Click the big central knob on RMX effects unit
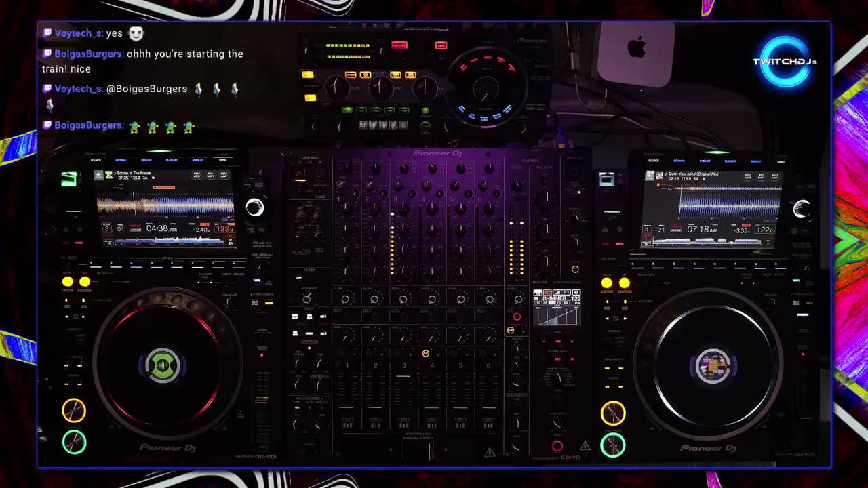Screen dimensions: 868x488 pos(485,89)
